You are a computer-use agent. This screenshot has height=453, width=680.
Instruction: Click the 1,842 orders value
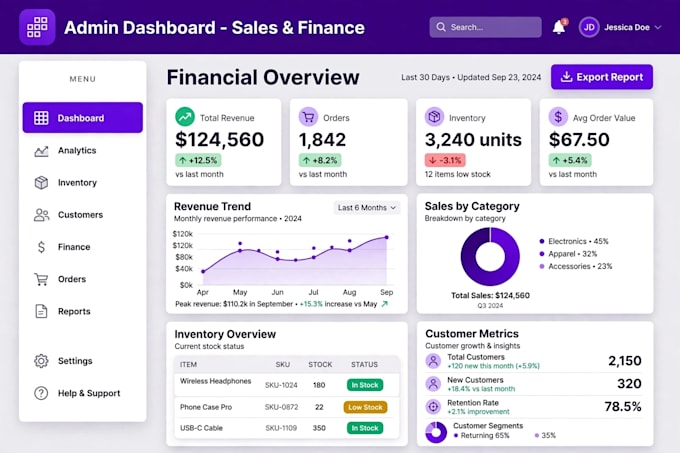point(322,140)
